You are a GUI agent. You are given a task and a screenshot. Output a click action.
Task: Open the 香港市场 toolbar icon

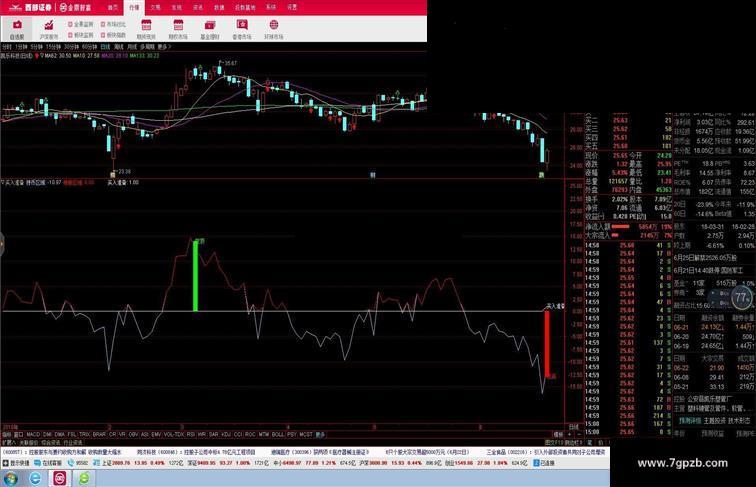pyautogui.click(x=242, y=29)
